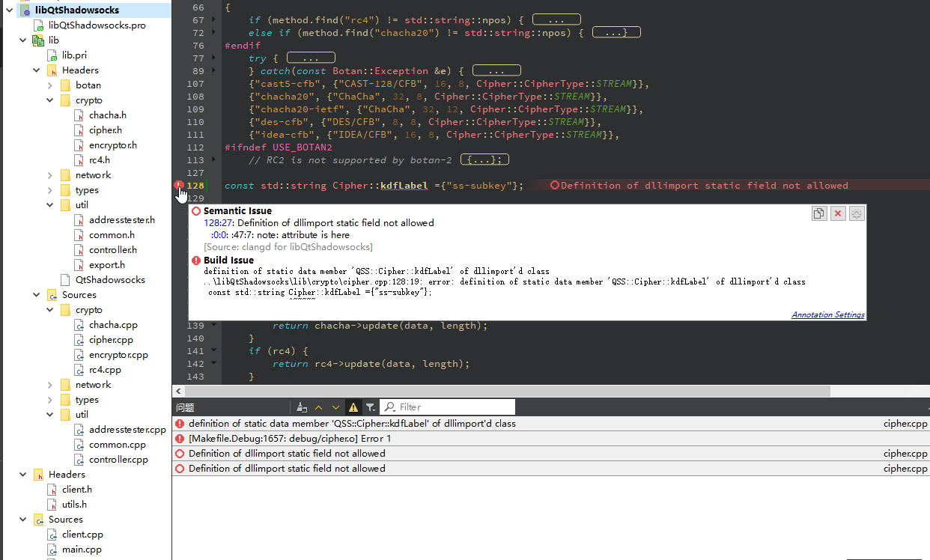
Task: Open controller.cpp source file
Action: pos(118,460)
